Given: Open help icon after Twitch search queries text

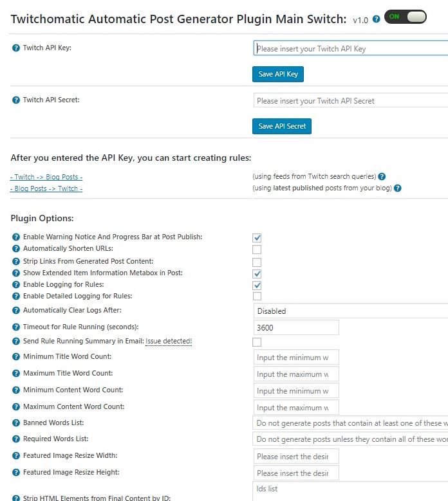Looking at the screenshot, I should coord(382,177).
